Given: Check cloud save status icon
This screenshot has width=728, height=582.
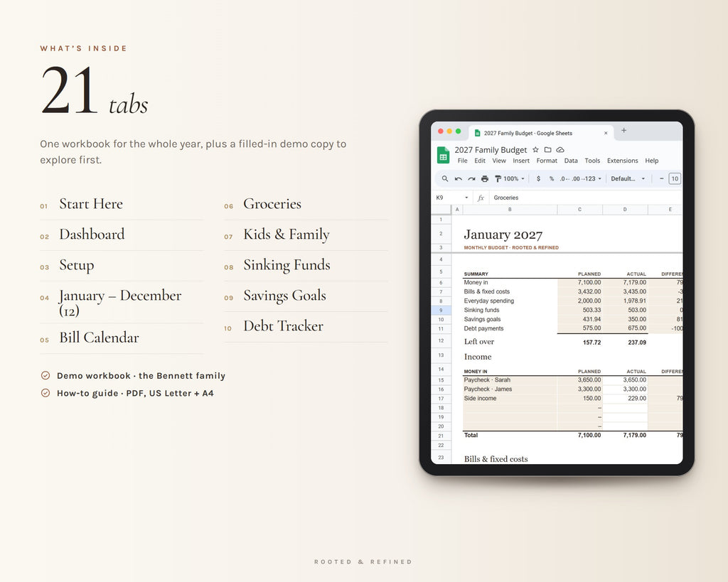Looking at the screenshot, I should click(560, 150).
